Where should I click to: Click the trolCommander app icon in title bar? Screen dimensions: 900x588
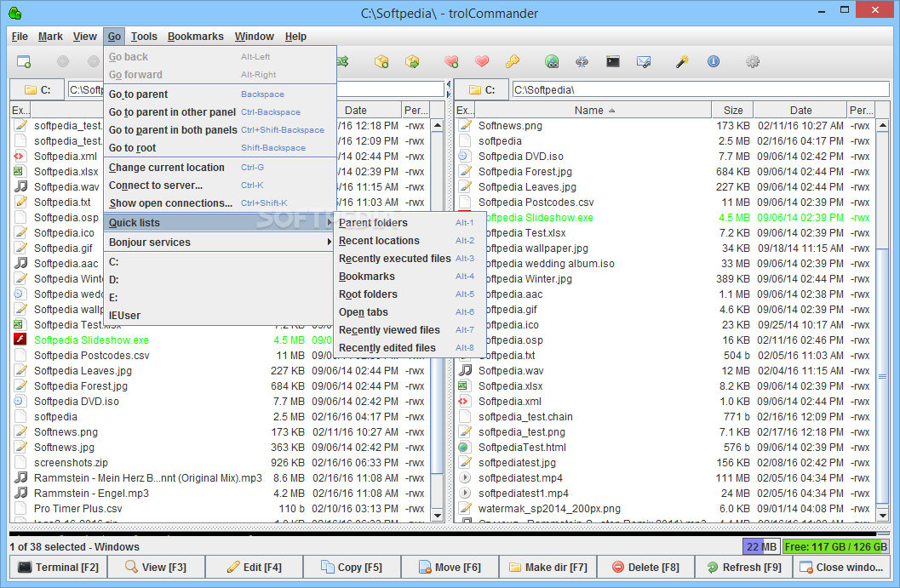point(15,13)
